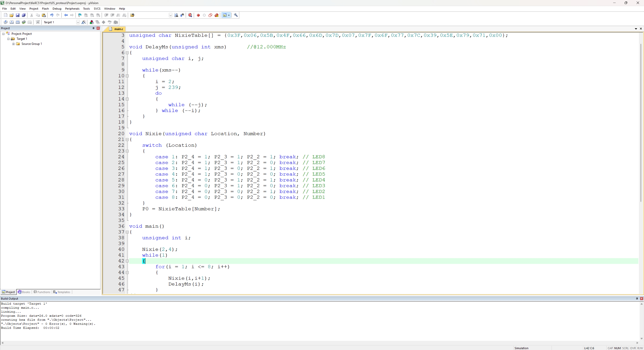Open Manage Project Items with the colored blocks icon
Image resolution: width=644 pixels, height=350 pixels.
(x=92, y=22)
